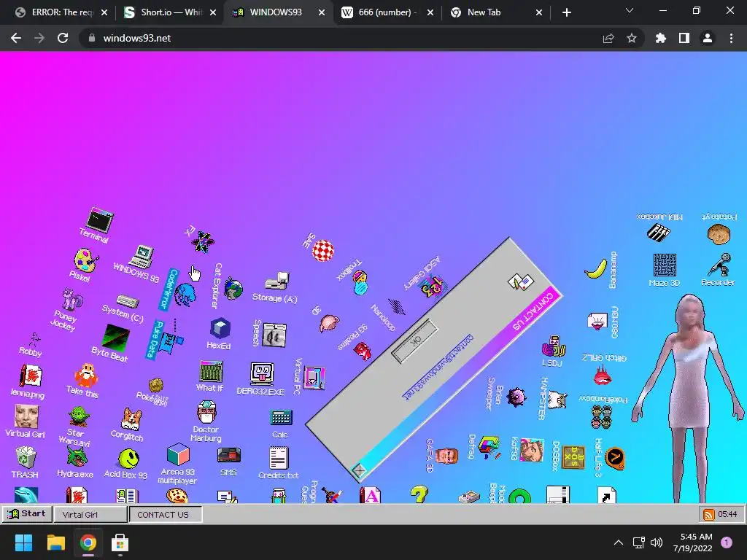747x560 pixels.
Task: Go back to the previous page
Action: click(16, 38)
